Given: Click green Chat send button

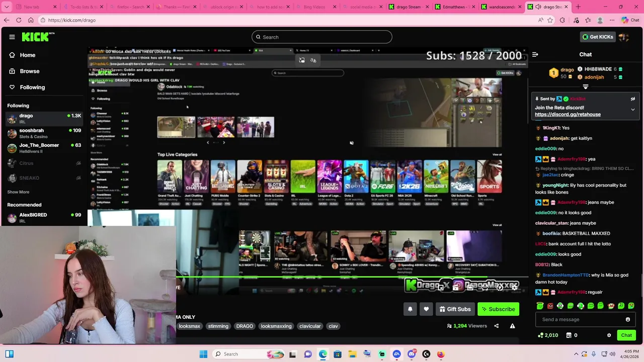Looking at the screenshot, I should (626, 335).
